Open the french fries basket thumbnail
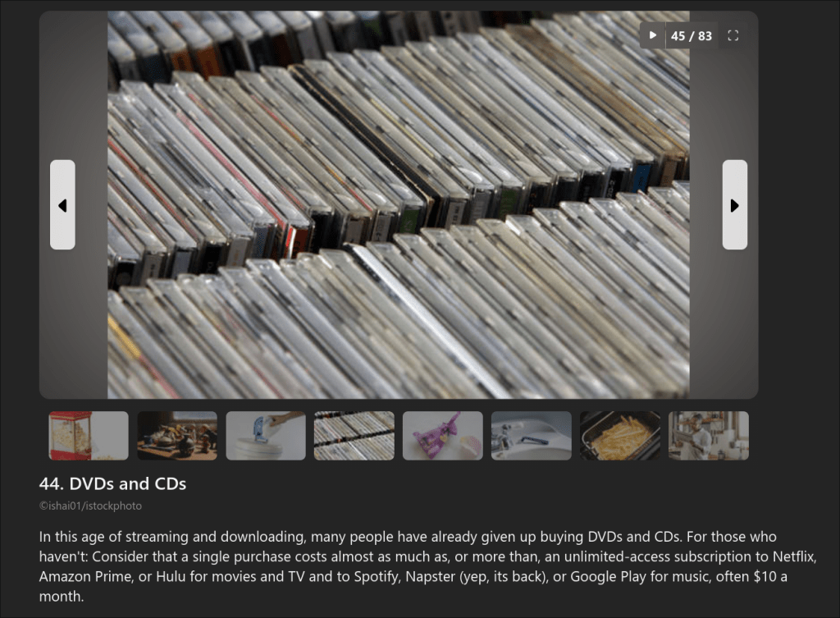This screenshot has height=618, width=840. click(x=620, y=436)
